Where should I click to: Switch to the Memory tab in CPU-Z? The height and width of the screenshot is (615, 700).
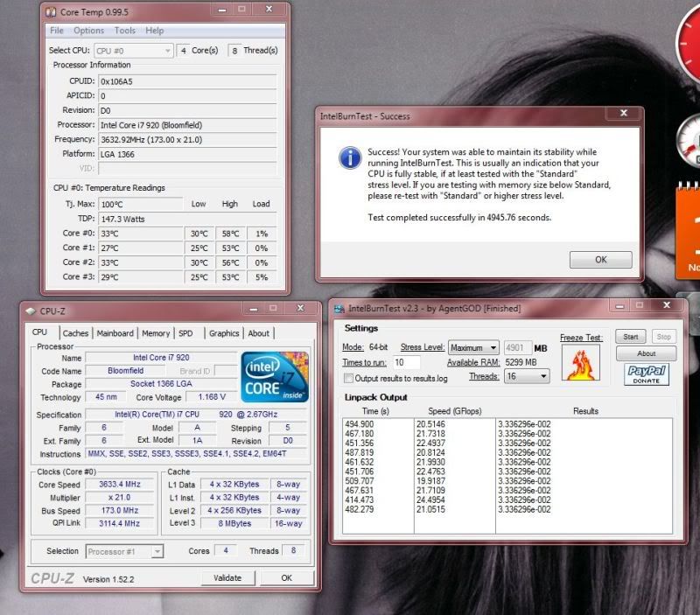(156, 333)
